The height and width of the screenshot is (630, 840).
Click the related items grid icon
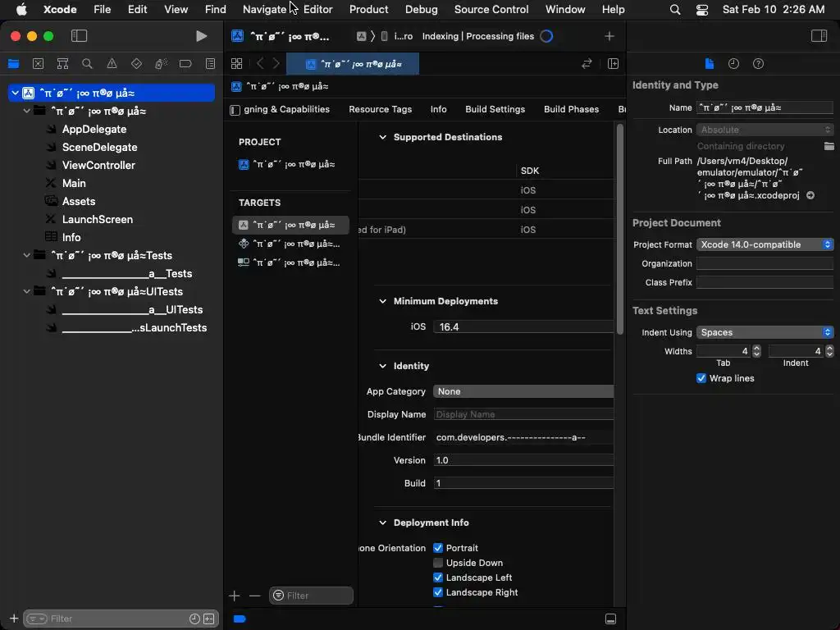(237, 64)
